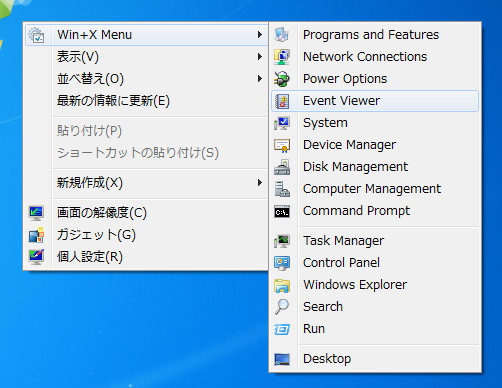Viewport: 502px width, 388px height.
Task: Launch Programs and Features from submenu
Action: (375, 35)
